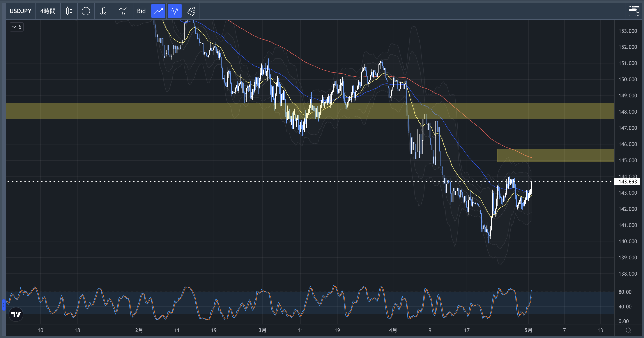
Task: Open the fx indicators menu
Action: click(103, 11)
